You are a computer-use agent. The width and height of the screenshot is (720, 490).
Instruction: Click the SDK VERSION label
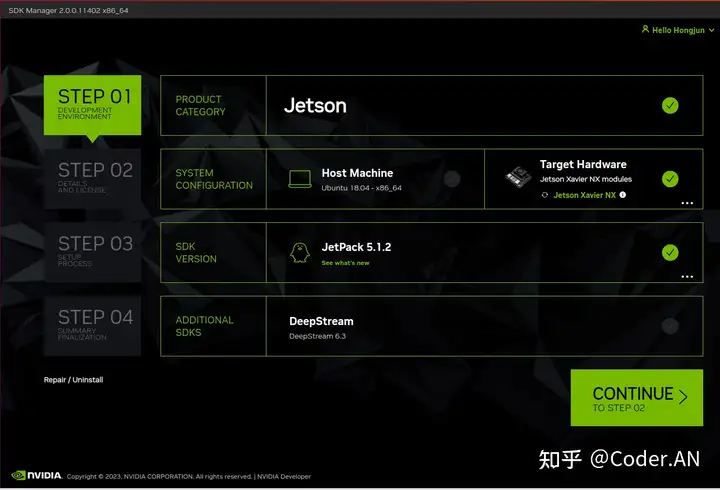[196, 253]
